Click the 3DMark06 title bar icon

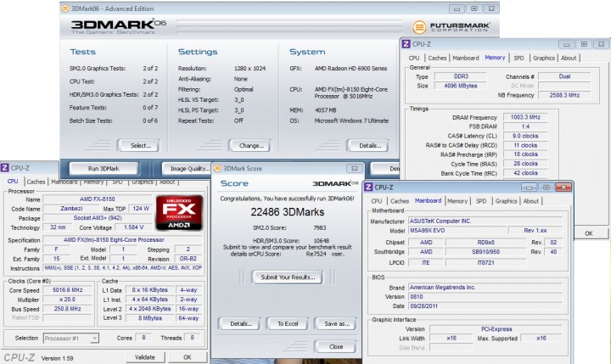pos(65,8)
